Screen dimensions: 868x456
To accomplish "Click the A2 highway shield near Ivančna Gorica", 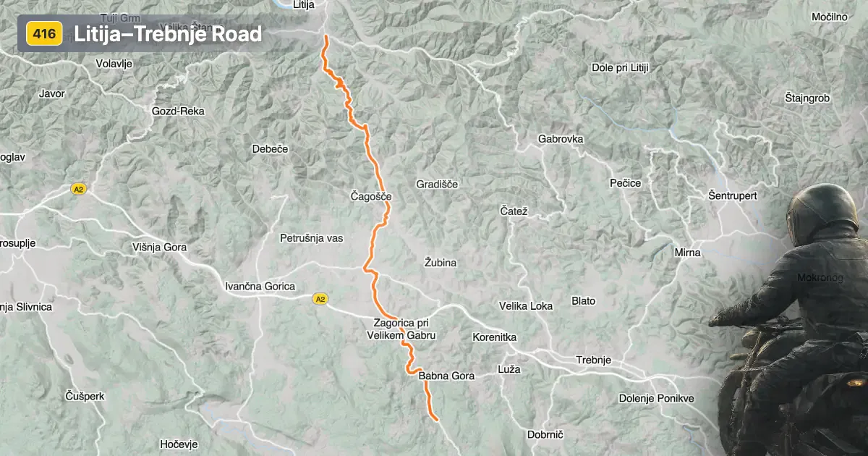I will coord(320,298).
